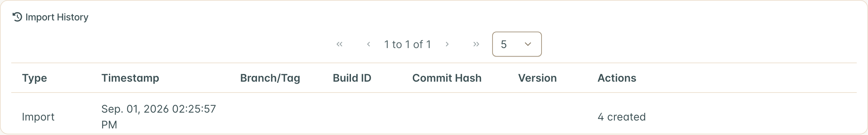Click the dropdown chevron arrow beside 5

pyautogui.click(x=528, y=44)
